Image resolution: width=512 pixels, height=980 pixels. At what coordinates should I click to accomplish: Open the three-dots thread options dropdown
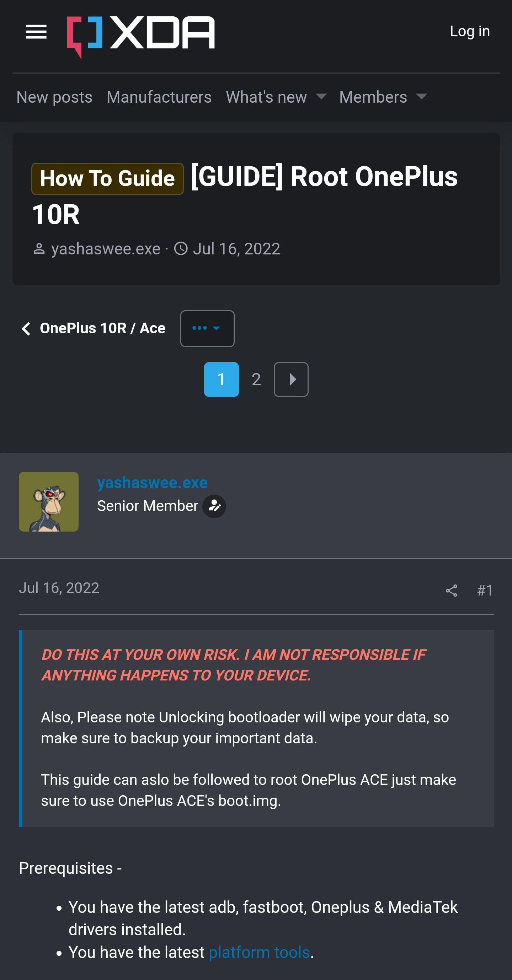[x=207, y=328]
